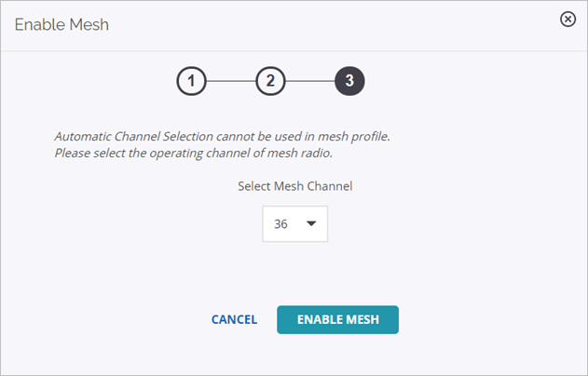Click the Automatic Channel Selection warning text
Screen dimensions: 588x376
coord(222,136)
